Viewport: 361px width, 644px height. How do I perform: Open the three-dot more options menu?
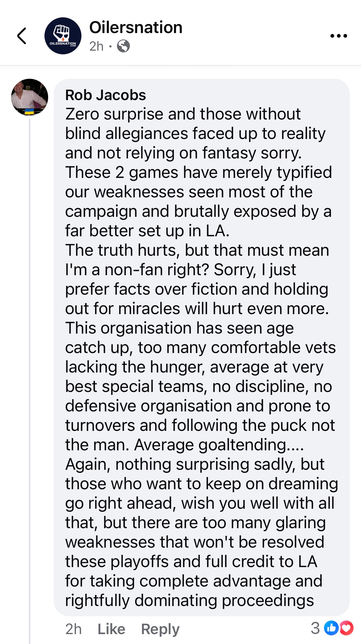point(338,36)
